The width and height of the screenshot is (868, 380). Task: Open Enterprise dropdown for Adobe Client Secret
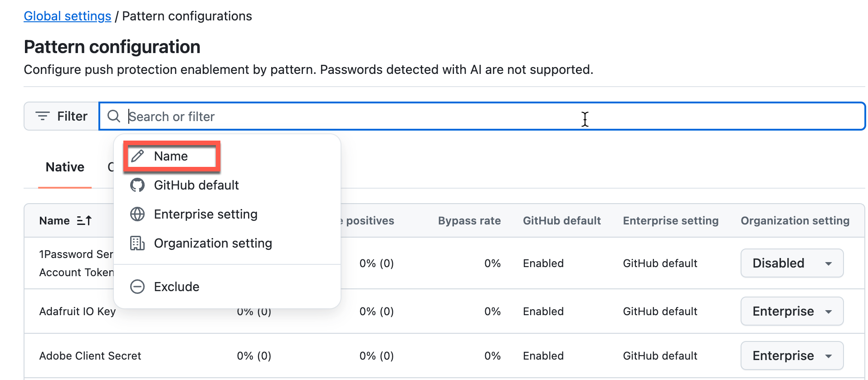coord(792,356)
